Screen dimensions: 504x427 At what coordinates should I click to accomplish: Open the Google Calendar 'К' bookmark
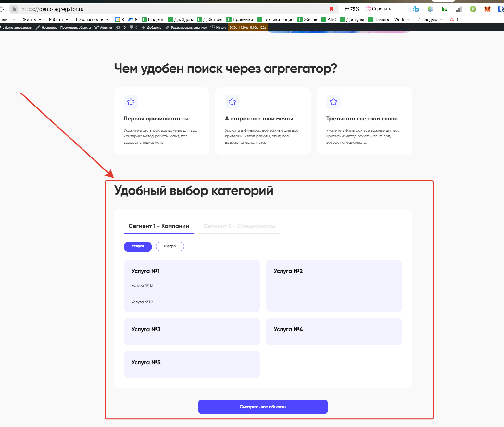(120, 19)
